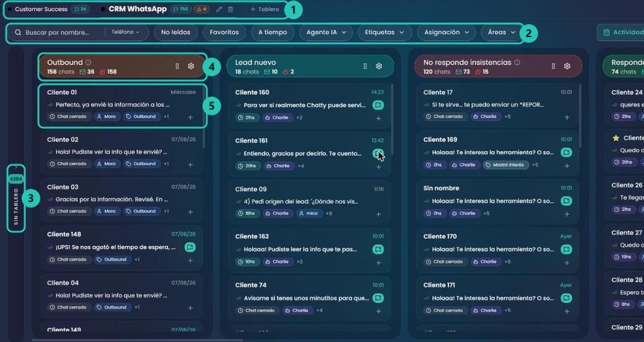Expand +5 hidden tags on Cliente 17
The image size is (644, 342).
tap(508, 116)
